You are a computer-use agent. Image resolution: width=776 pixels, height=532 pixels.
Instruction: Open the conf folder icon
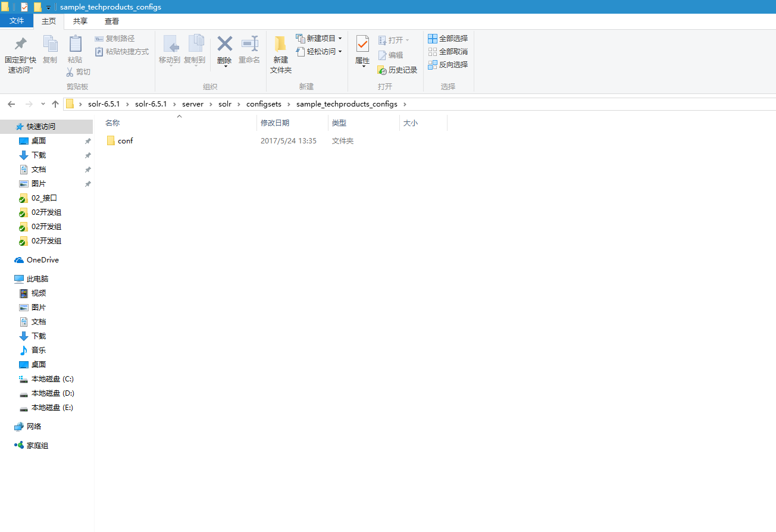(x=111, y=141)
